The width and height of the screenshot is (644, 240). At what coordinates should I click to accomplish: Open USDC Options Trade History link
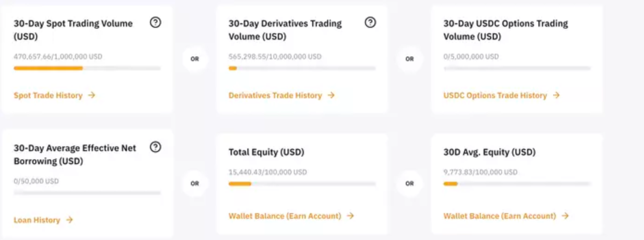[x=495, y=95]
